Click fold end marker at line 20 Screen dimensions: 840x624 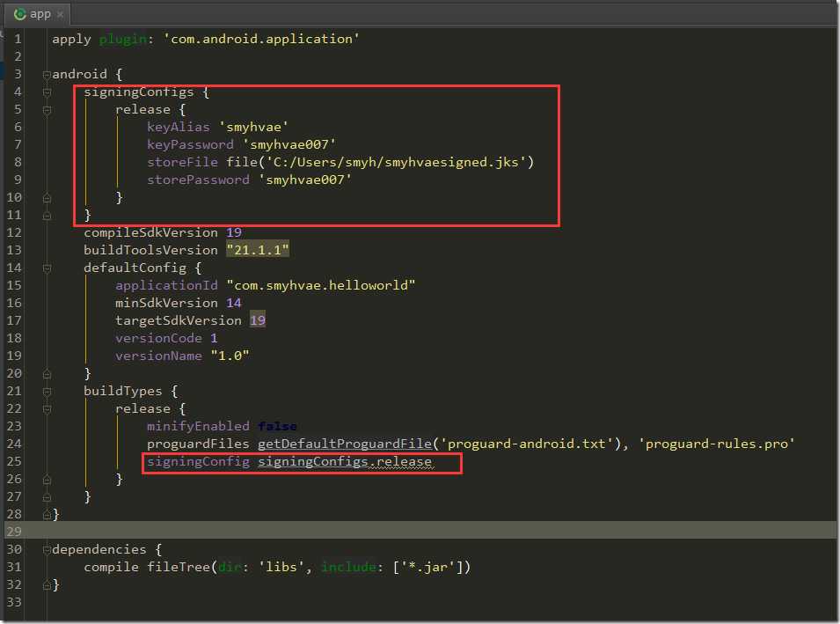tap(47, 374)
